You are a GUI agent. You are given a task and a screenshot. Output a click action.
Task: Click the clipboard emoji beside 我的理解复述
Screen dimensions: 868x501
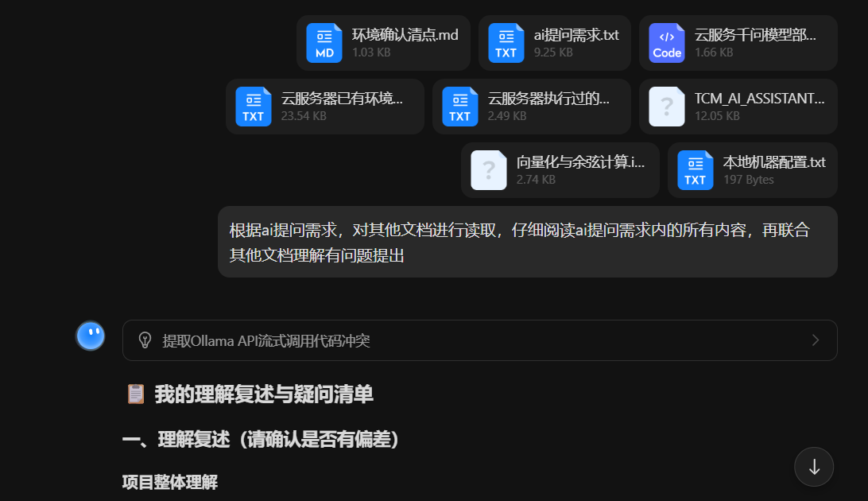click(x=136, y=394)
